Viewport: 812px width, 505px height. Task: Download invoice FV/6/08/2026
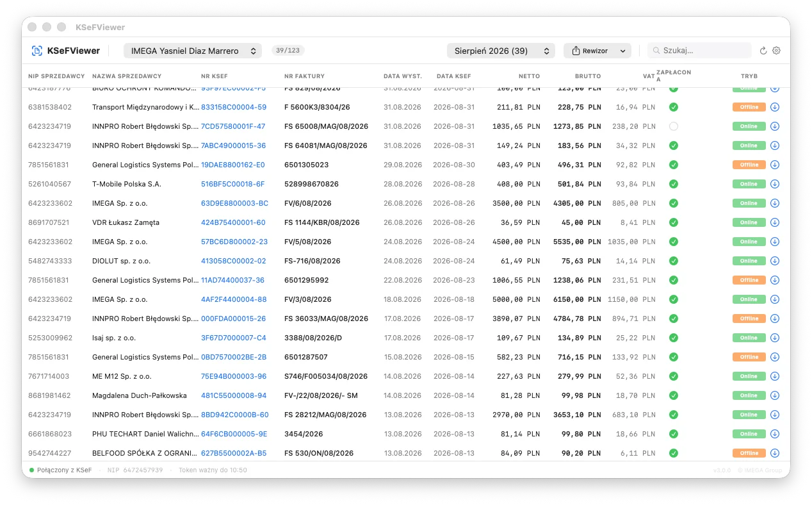pos(775,203)
